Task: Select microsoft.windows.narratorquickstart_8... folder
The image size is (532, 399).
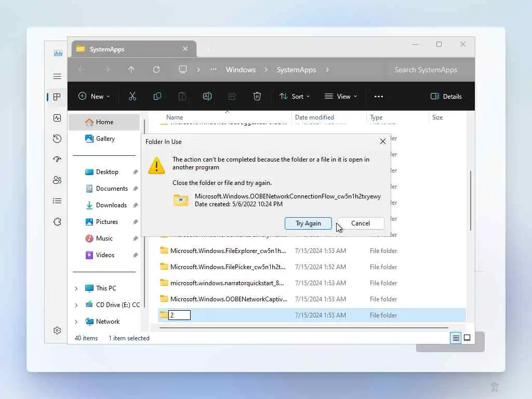Action: pos(312,283)
